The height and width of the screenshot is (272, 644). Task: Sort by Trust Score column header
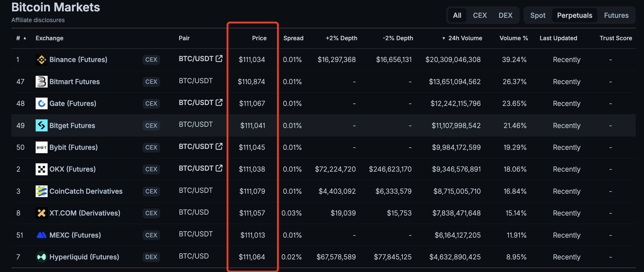616,38
